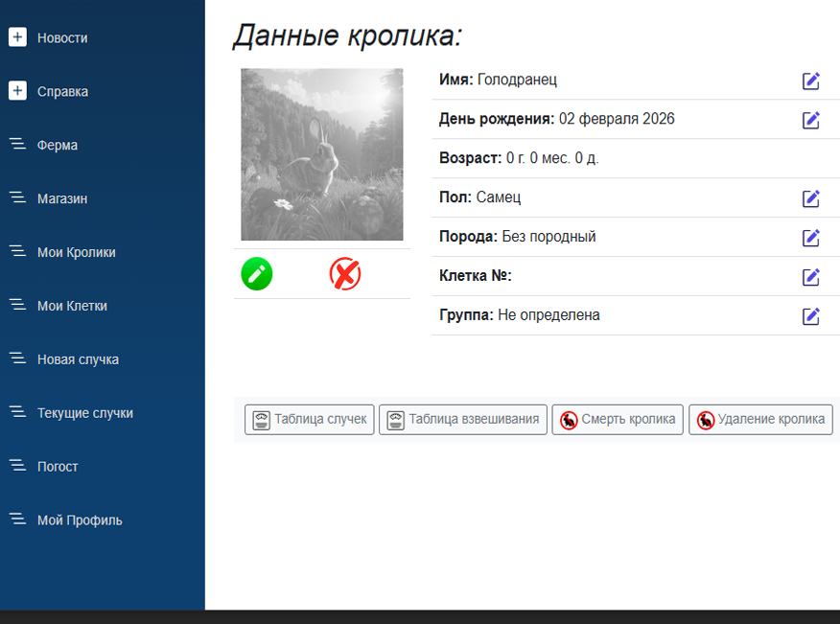
Task: Open Мои Клетки from the sidebar
Action: (x=72, y=307)
